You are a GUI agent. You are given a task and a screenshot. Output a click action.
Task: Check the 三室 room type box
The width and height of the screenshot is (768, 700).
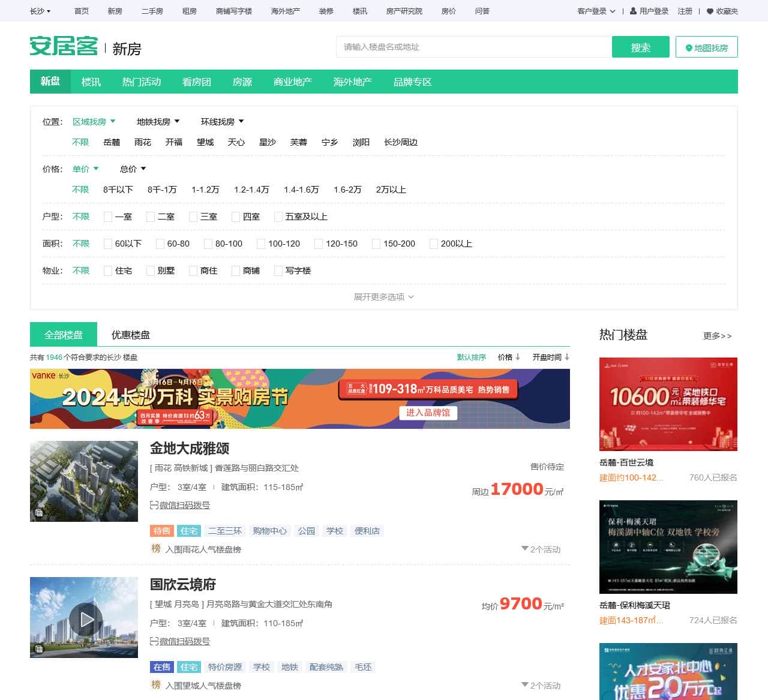(x=193, y=217)
